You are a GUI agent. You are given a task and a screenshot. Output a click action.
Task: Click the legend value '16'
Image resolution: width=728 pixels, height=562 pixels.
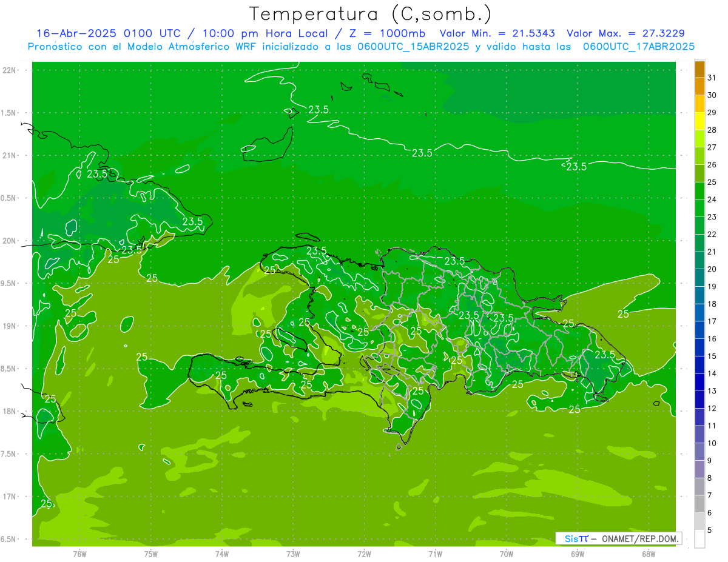(712, 339)
